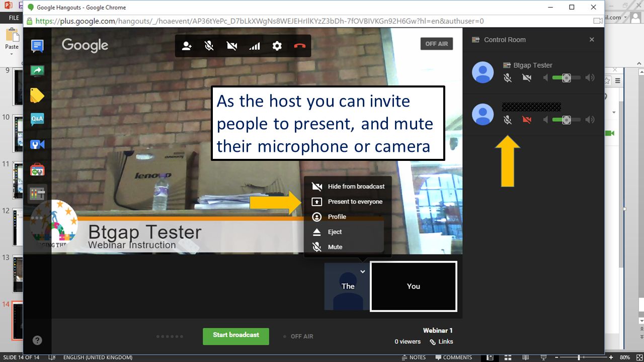Screen dimensions: 644x362
Task: Click the help question mark icon
Action: click(37, 340)
